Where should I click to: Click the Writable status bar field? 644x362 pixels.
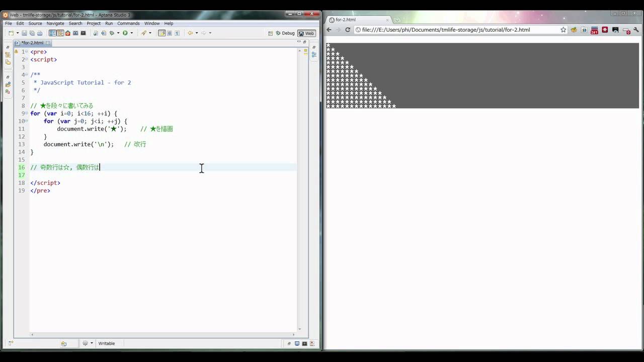[x=107, y=343]
